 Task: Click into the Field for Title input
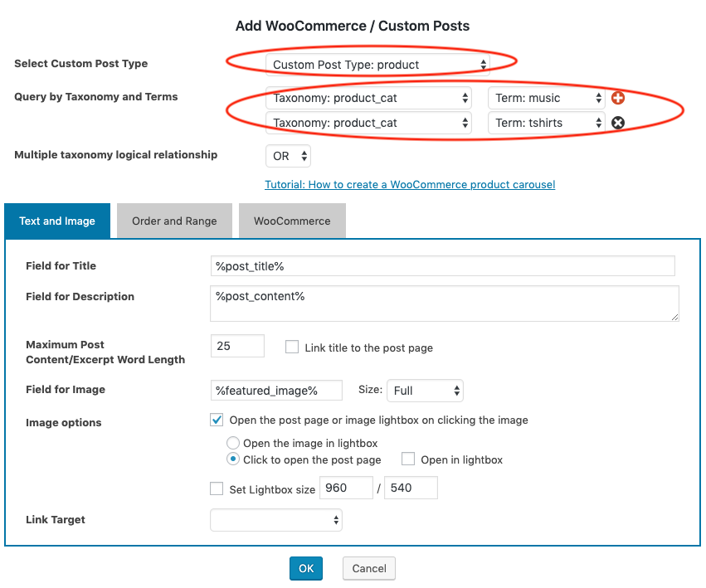point(443,265)
